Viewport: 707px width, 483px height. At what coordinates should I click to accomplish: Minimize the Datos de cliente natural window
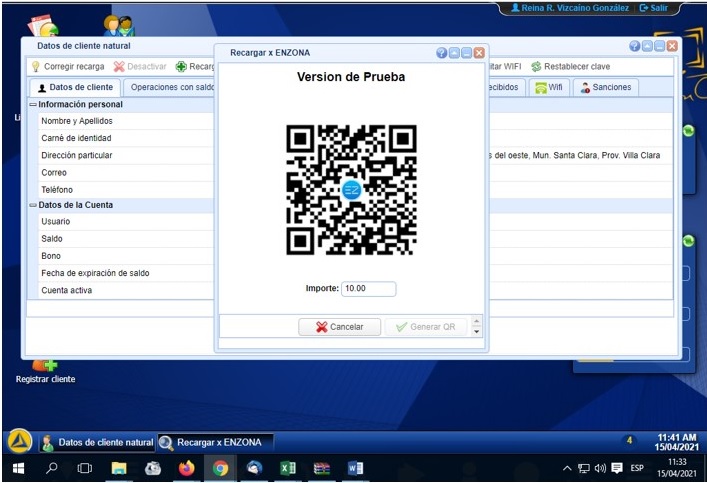(x=660, y=46)
